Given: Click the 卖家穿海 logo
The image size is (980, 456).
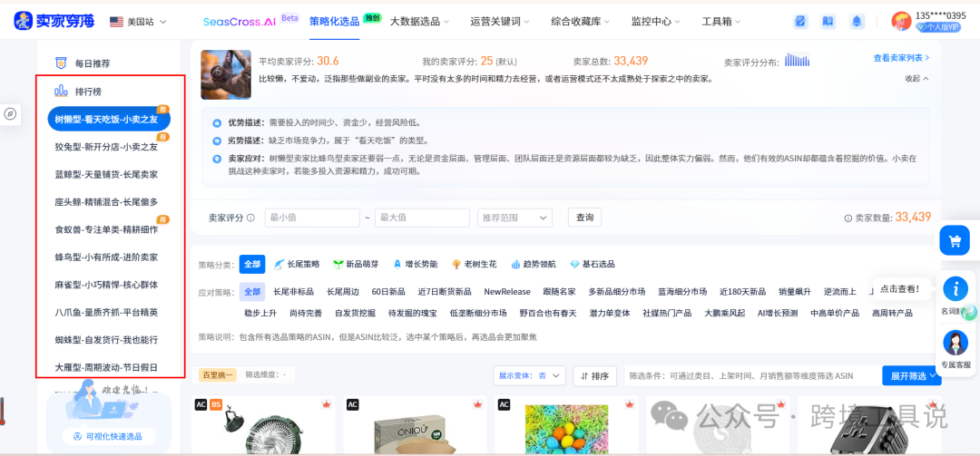Looking at the screenshot, I should 54,21.
